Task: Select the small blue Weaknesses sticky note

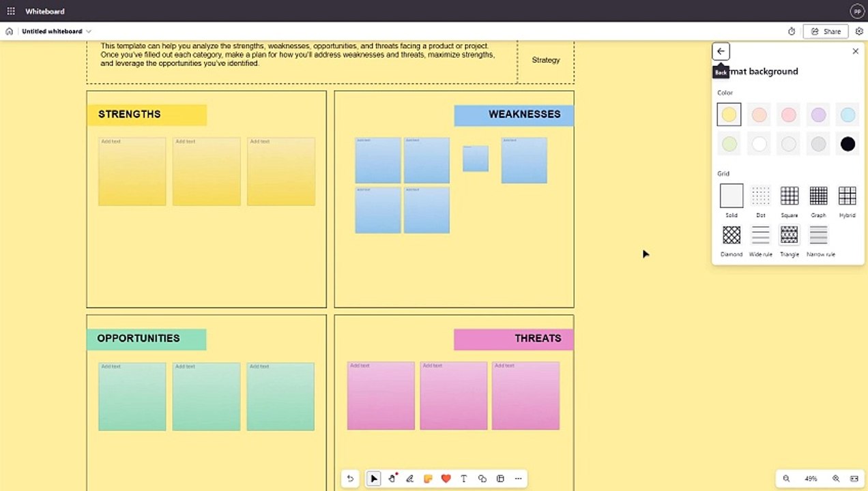Action: coord(476,158)
